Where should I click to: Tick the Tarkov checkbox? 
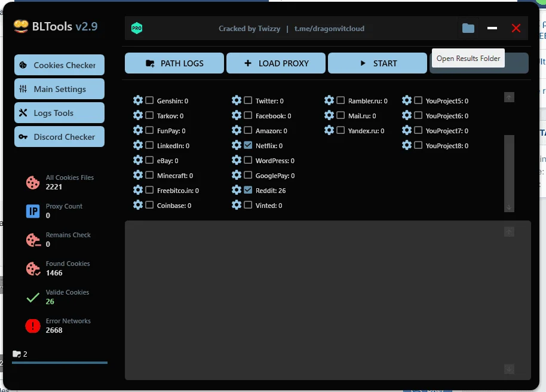click(149, 115)
